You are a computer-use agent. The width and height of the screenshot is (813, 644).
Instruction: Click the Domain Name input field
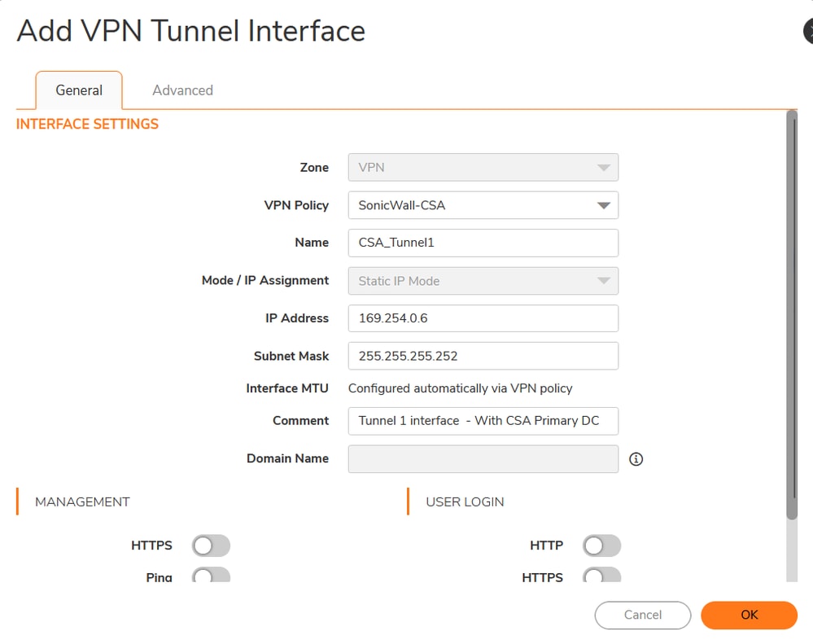(483, 459)
